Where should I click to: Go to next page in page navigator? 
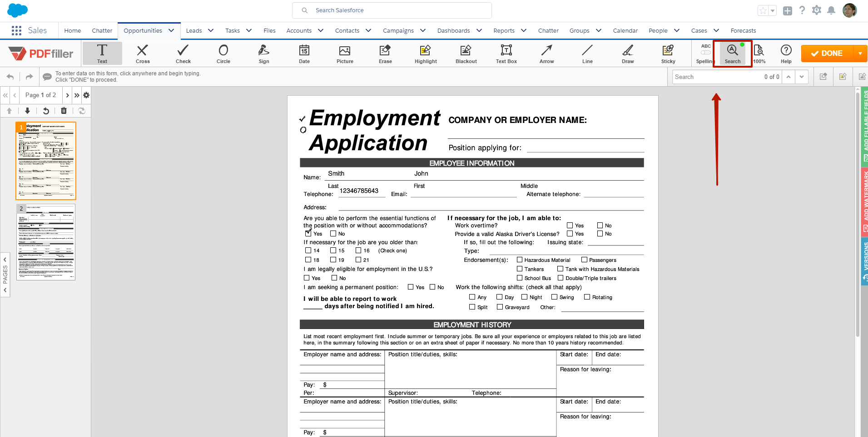click(67, 95)
